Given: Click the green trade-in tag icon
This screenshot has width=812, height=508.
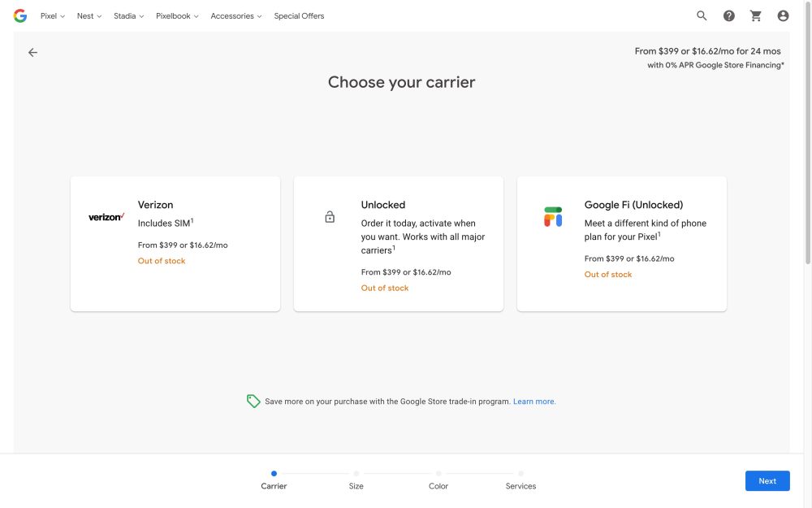Looking at the screenshot, I should [253, 401].
